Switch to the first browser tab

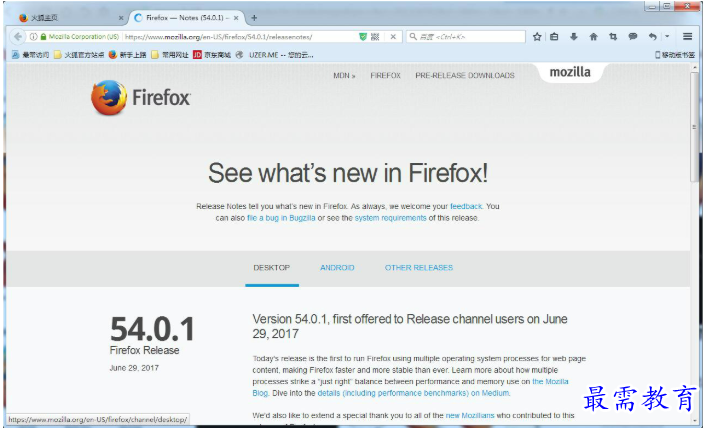(x=70, y=18)
